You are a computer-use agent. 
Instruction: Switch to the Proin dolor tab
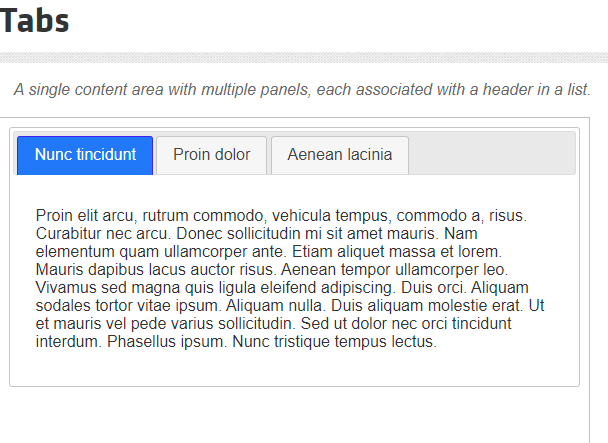tap(211, 155)
